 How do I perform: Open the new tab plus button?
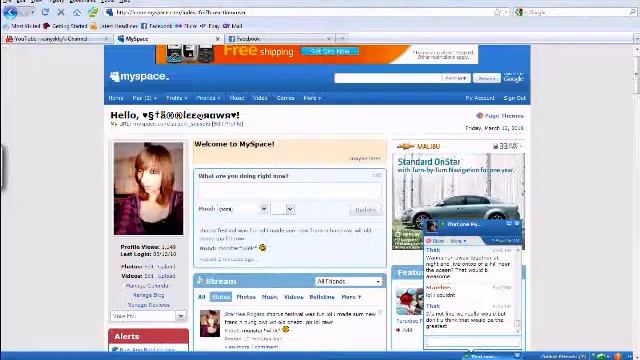pyautogui.click(x=342, y=39)
